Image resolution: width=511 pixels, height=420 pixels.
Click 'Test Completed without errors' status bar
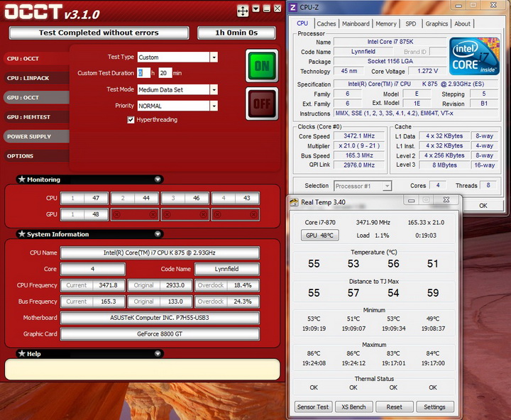99,33
